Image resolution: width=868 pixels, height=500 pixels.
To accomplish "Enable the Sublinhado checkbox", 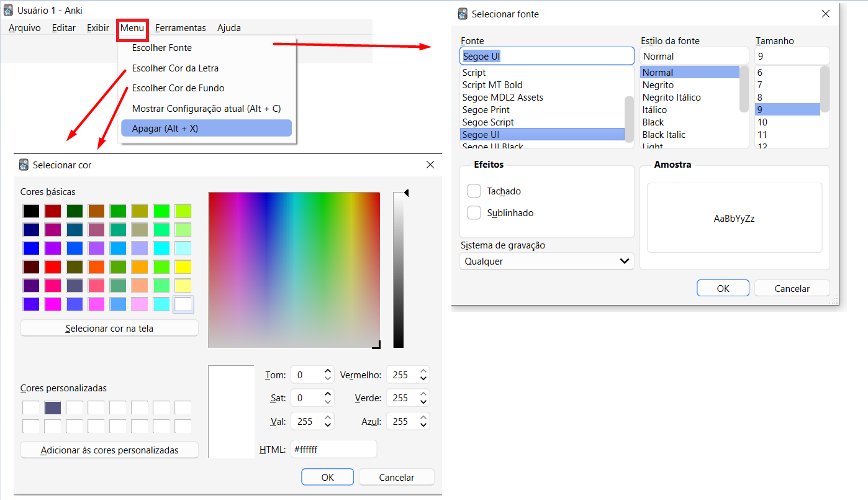I will tap(474, 212).
